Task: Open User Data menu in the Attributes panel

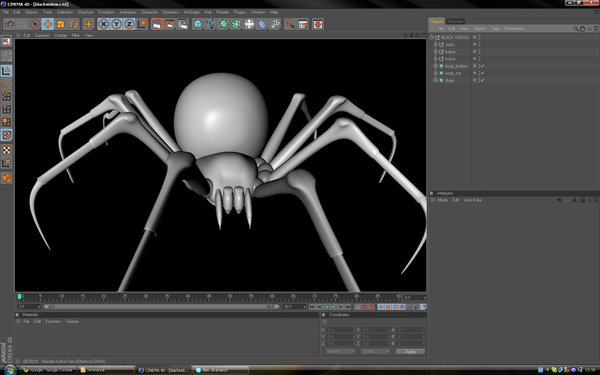Action: coord(473,200)
